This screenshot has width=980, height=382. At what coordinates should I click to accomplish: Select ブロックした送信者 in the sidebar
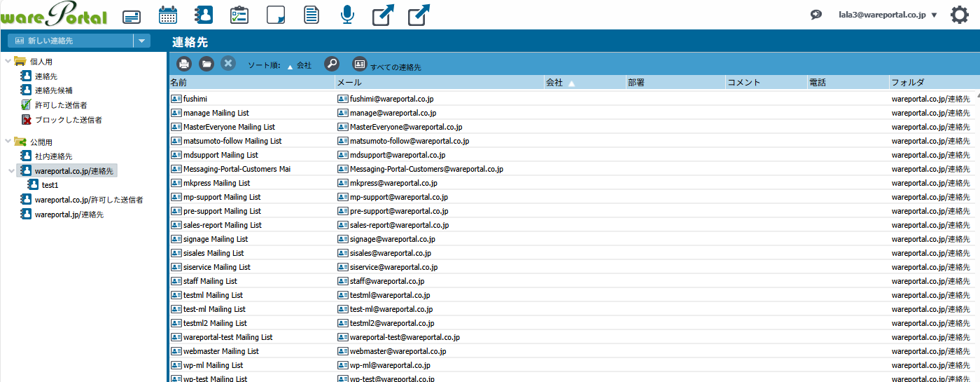click(68, 120)
